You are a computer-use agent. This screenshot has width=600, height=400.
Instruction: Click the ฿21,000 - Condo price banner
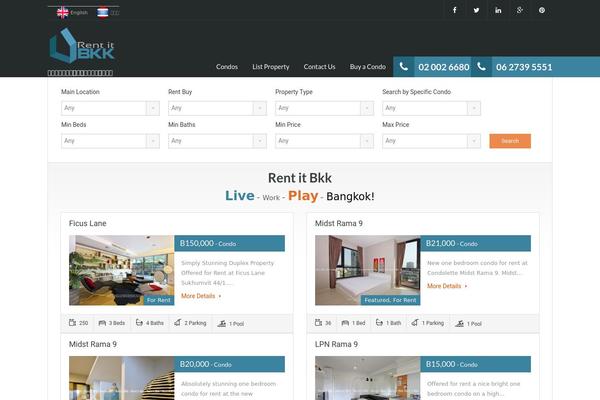[x=476, y=243]
